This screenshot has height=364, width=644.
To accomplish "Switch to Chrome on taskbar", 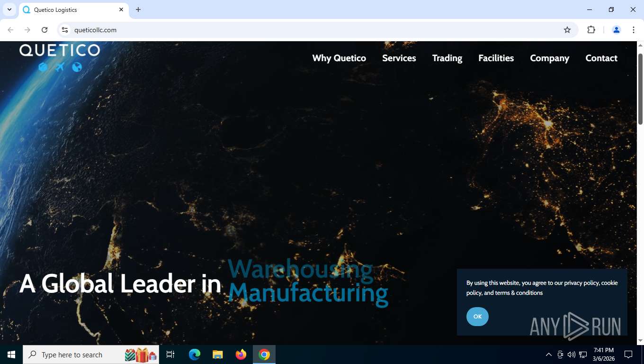I will pos(264,355).
